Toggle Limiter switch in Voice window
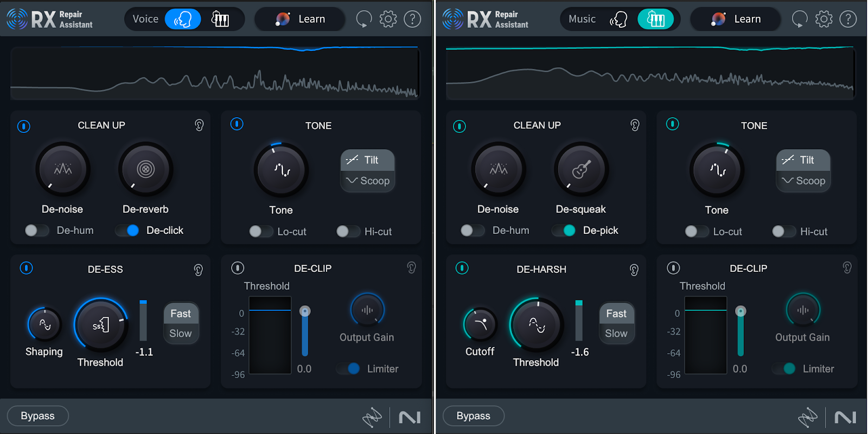The image size is (868, 434). click(x=348, y=368)
